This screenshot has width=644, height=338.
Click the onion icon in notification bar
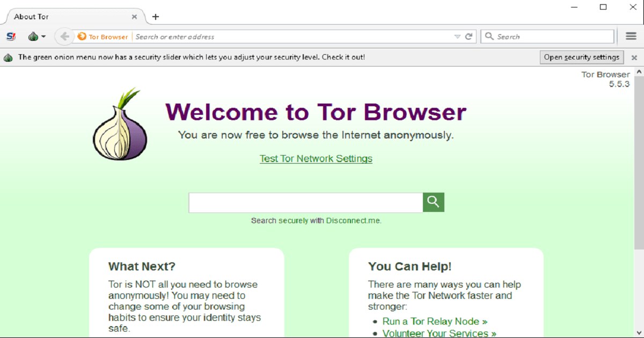pyautogui.click(x=8, y=57)
